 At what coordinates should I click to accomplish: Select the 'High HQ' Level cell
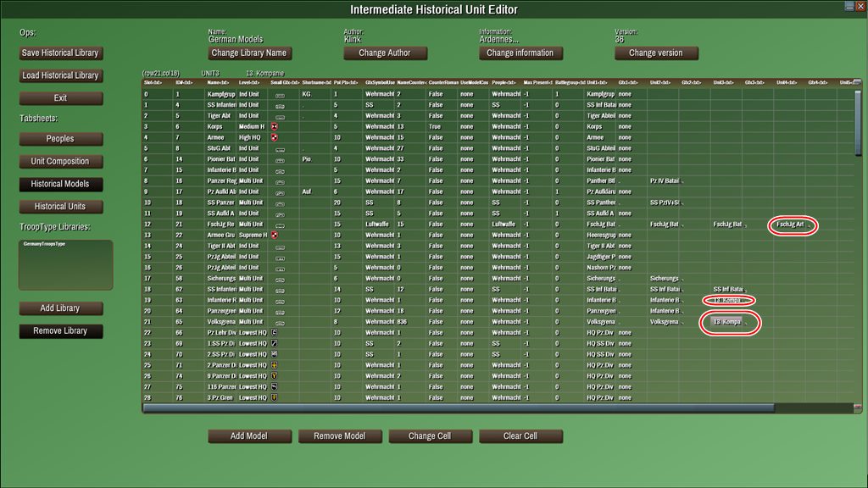click(x=250, y=137)
